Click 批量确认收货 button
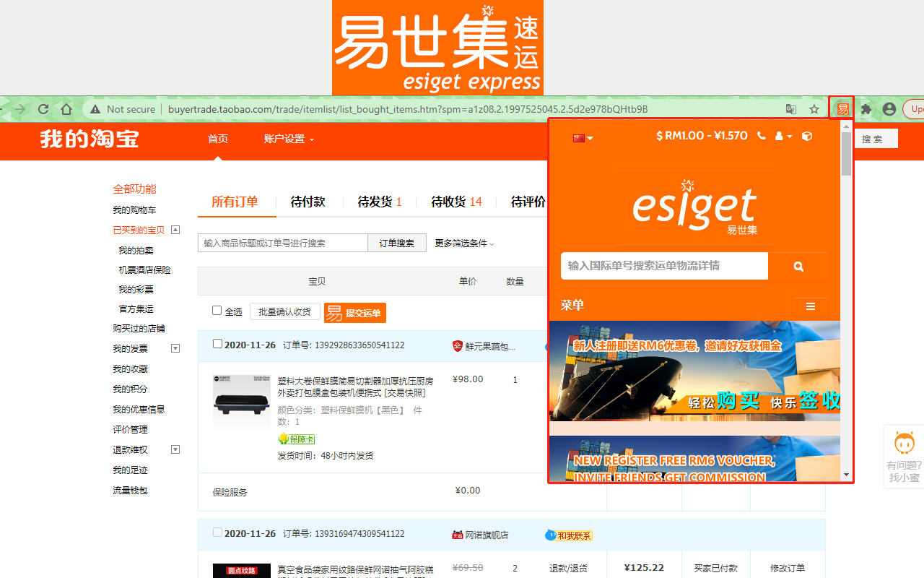 click(284, 312)
